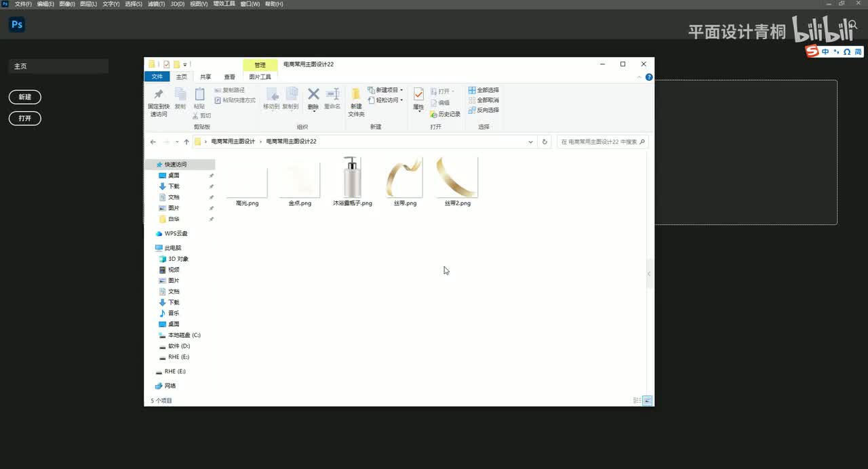Screen dimensions: 868x469
Task: Click Copy path (复制路径) in the ribbon
Action: point(229,90)
